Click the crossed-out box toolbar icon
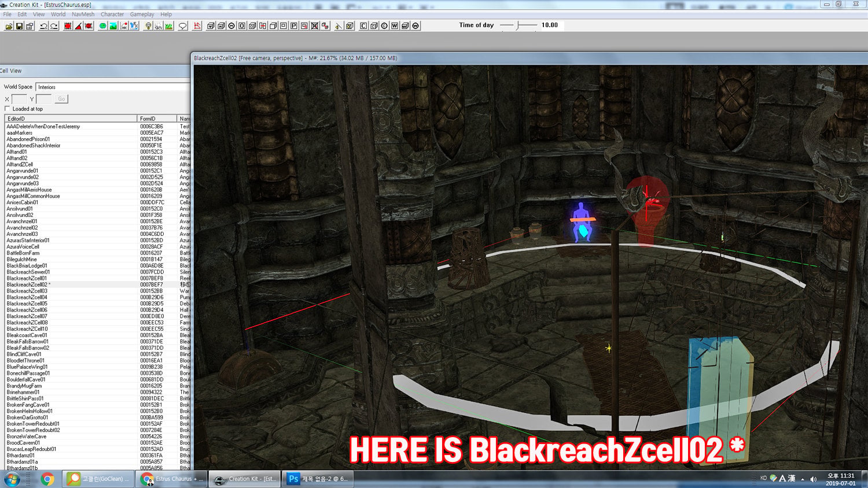This screenshot has height=488, width=868. (315, 26)
